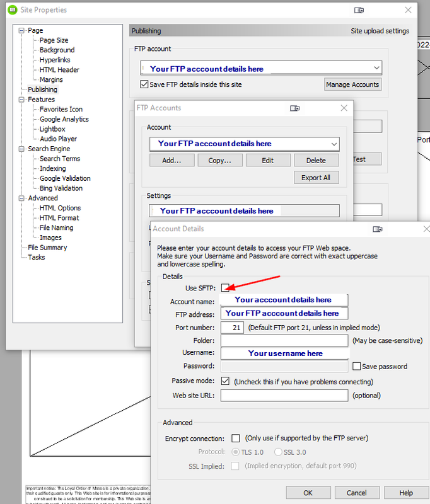The width and height of the screenshot is (430, 504).
Task: Open the Account dropdown in FTP Accounts
Action: point(334,144)
